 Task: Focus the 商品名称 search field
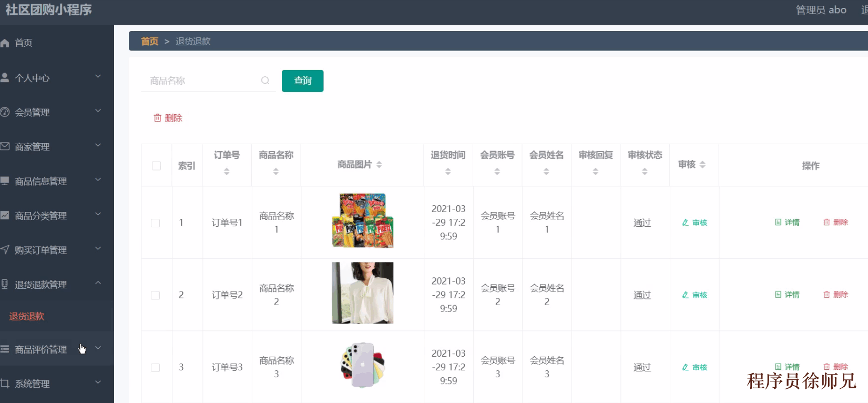208,80
